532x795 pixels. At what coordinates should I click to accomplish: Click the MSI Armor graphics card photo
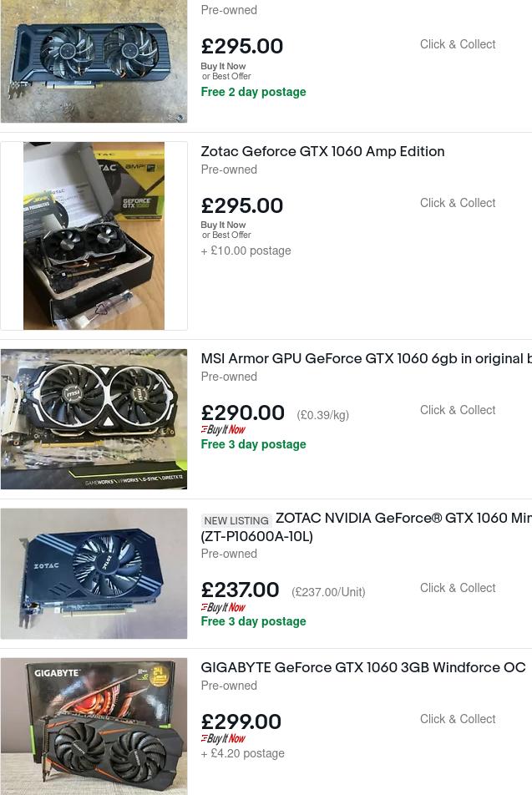94,419
